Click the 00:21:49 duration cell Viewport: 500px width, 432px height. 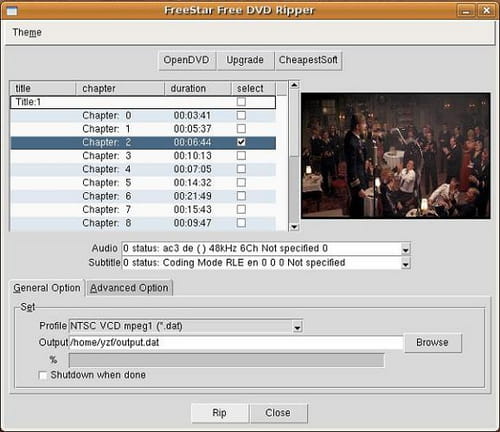pyautogui.click(x=192, y=196)
